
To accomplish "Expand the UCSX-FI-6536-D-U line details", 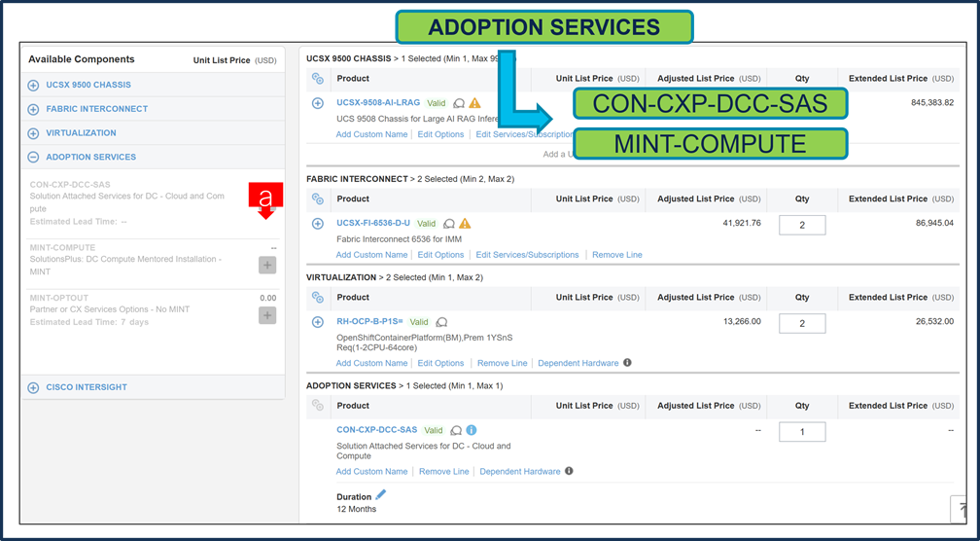I will click(x=318, y=223).
